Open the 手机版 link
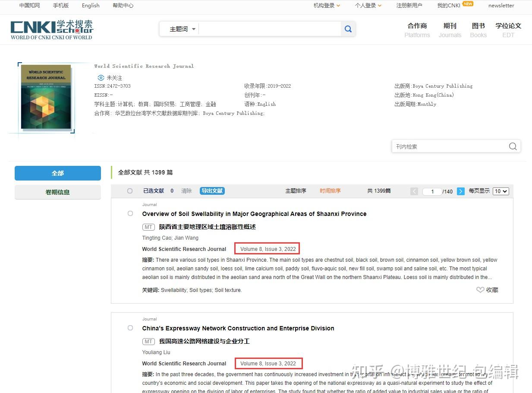 point(61,6)
